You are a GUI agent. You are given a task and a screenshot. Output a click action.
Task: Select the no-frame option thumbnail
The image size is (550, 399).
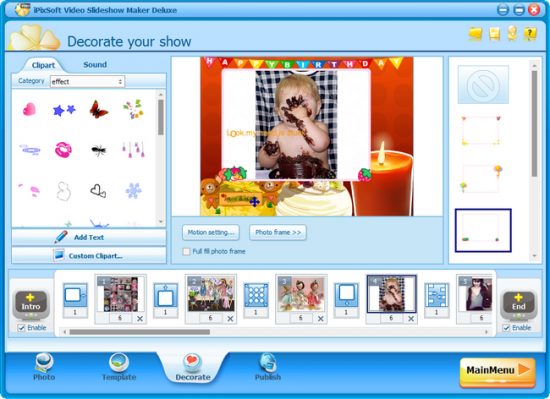pyautogui.click(x=483, y=84)
